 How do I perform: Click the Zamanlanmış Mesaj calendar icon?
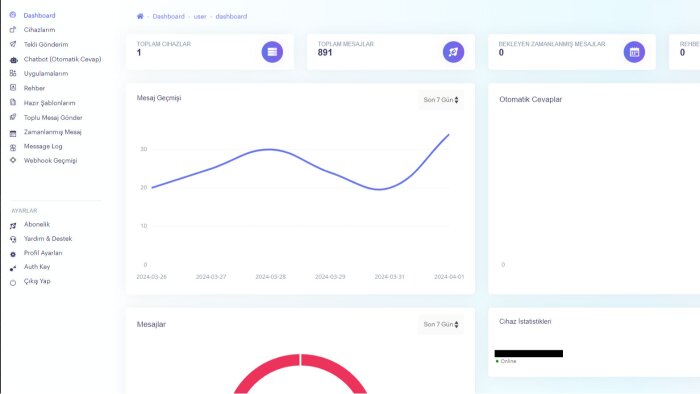pos(12,133)
